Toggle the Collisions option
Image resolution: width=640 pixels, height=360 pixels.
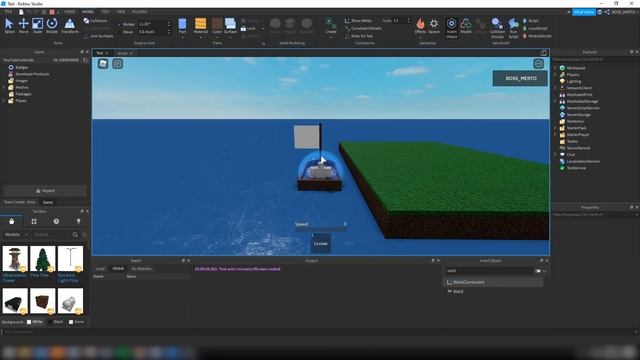point(96,20)
